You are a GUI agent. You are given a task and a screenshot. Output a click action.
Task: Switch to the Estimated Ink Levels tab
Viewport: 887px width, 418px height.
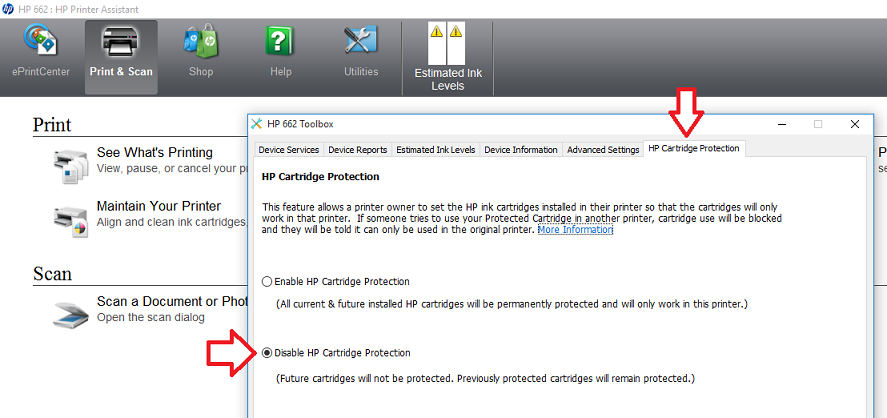tap(436, 150)
